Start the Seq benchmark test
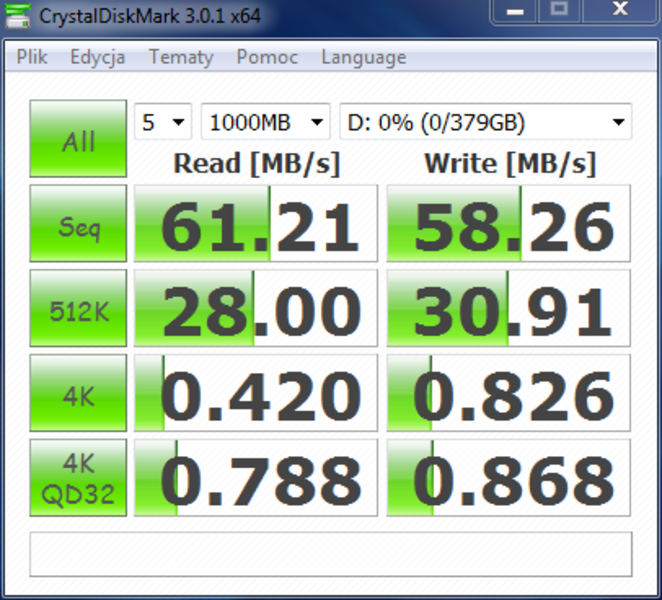This screenshot has height=600, width=662. (78, 223)
